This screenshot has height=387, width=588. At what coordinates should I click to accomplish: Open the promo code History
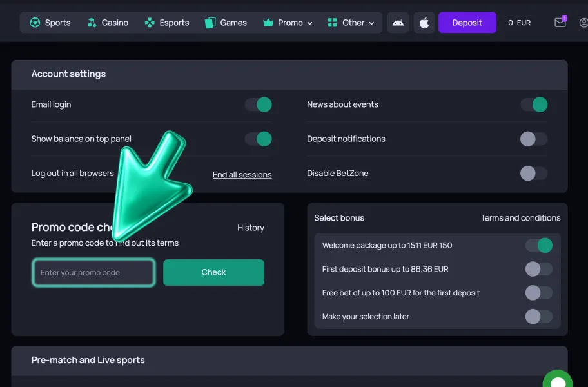[x=250, y=227]
